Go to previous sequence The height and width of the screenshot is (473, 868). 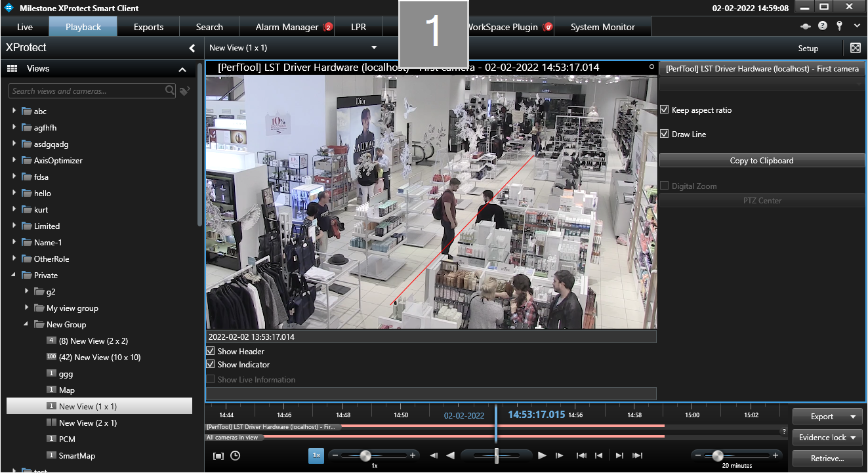pyautogui.click(x=598, y=455)
